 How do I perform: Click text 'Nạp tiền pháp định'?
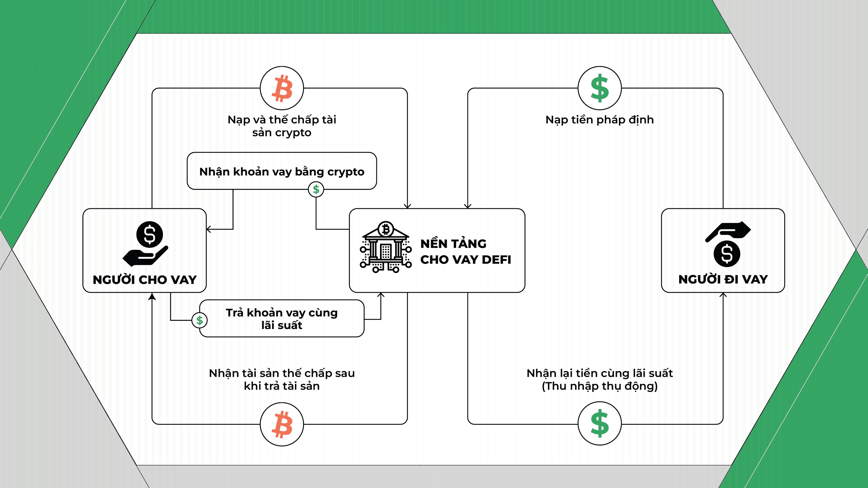click(x=599, y=120)
